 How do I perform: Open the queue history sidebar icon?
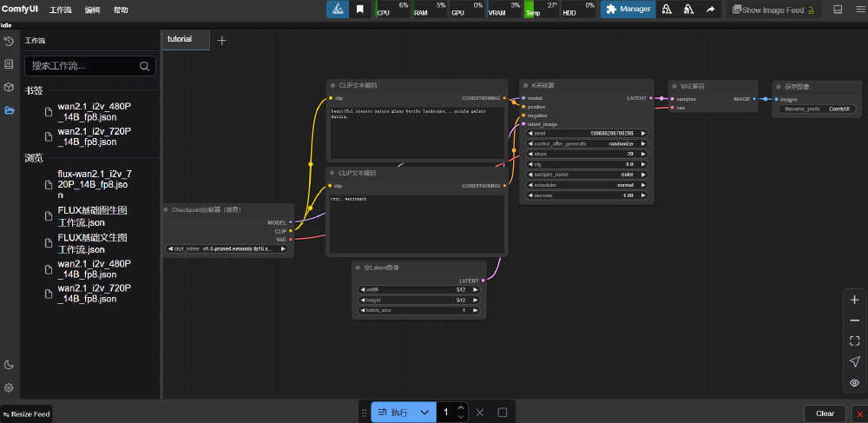coord(9,42)
